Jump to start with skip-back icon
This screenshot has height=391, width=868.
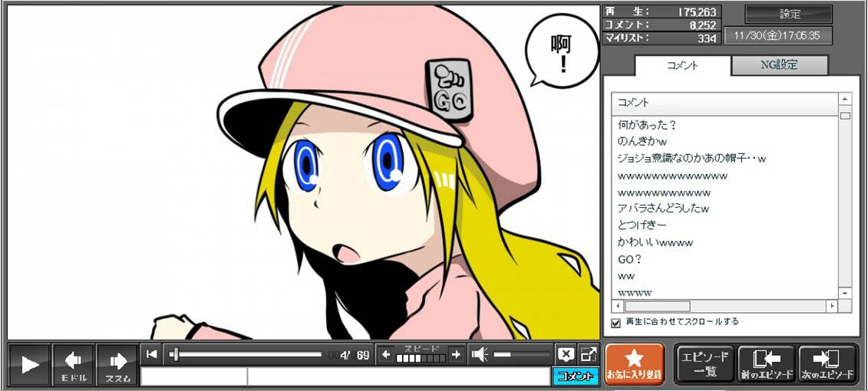(152, 353)
